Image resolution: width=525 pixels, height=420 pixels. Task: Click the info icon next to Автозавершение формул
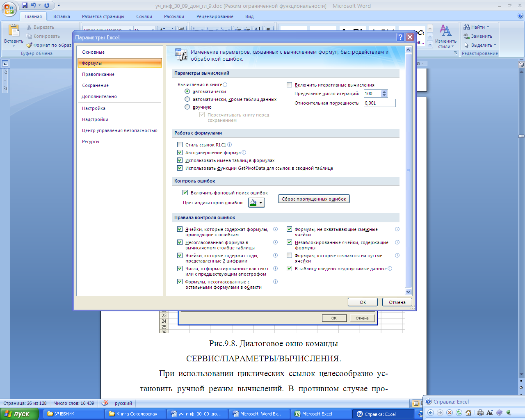pos(244,152)
